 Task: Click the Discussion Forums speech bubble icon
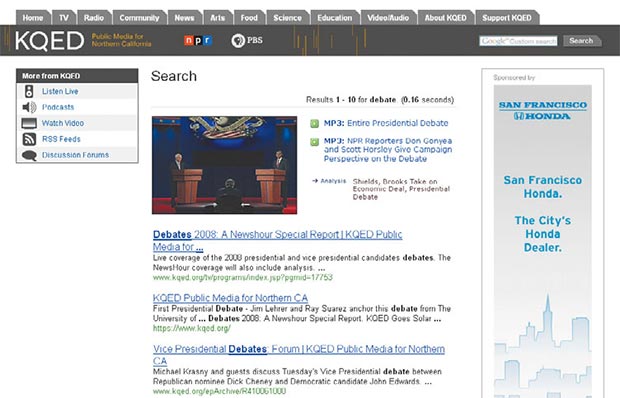click(x=29, y=155)
